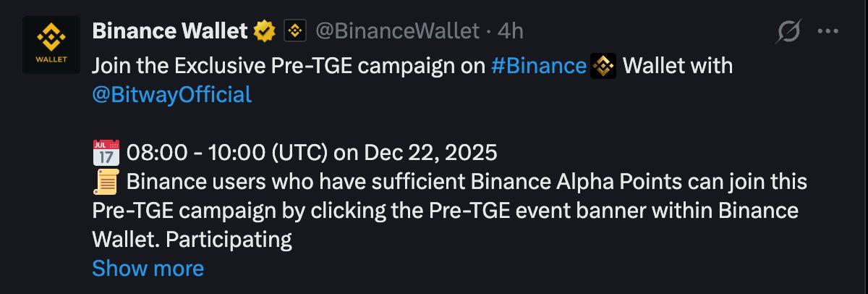Click the scroll emoji before Binance users
This screenshot has height=294, width=868.
(x=106, y=182)
